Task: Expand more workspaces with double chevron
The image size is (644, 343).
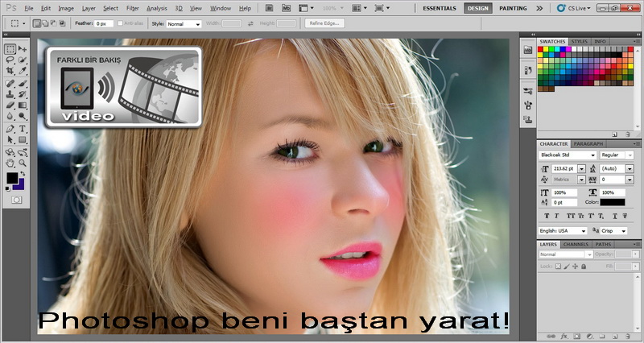Action: click(539, 8)
